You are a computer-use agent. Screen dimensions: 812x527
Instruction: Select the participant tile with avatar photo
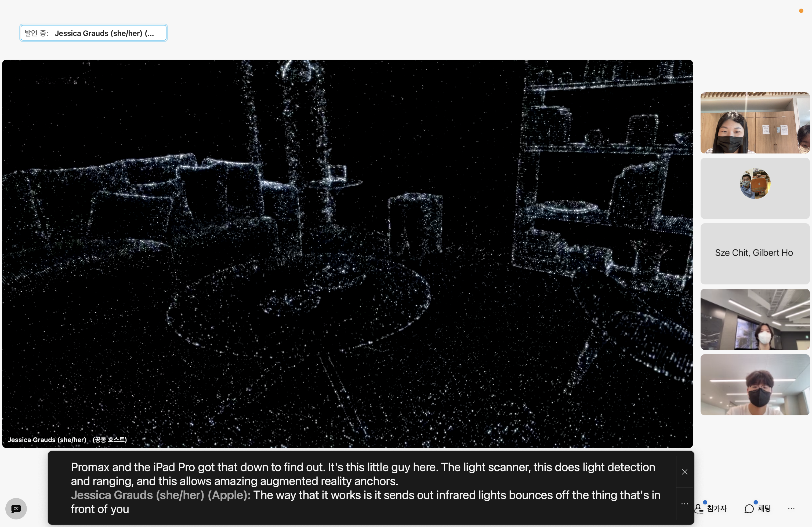pos(755,188)
